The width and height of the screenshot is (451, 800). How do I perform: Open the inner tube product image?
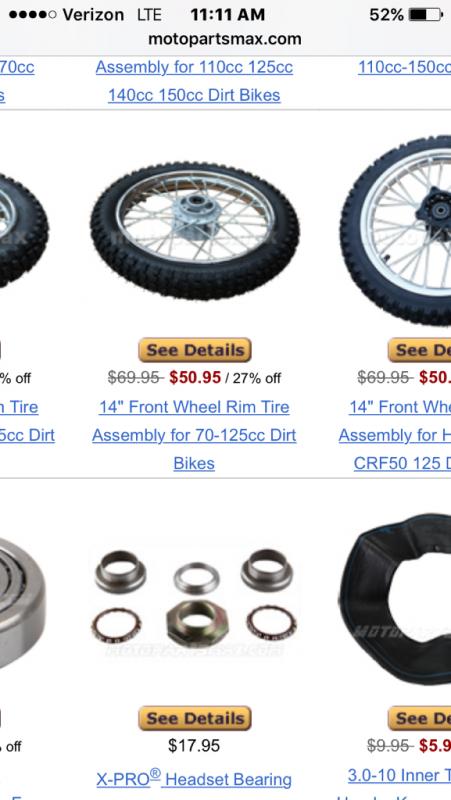click(395, 598)
